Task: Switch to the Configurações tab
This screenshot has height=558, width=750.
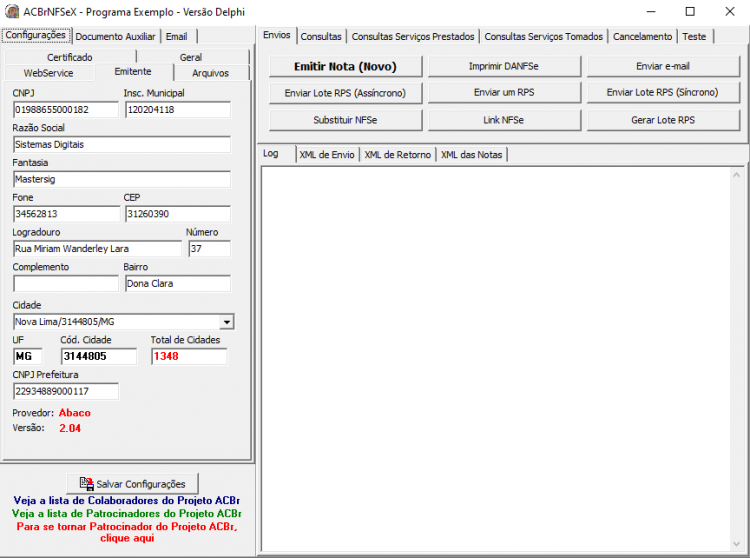Action: 35,35
